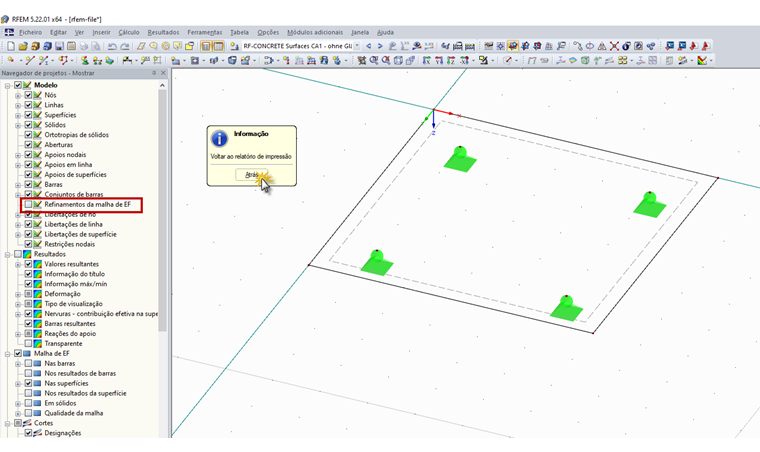760x452 pixels.
Task: Collapse the Malha de EF tree node
Action: pyautogui.click(x=8, y=354)
